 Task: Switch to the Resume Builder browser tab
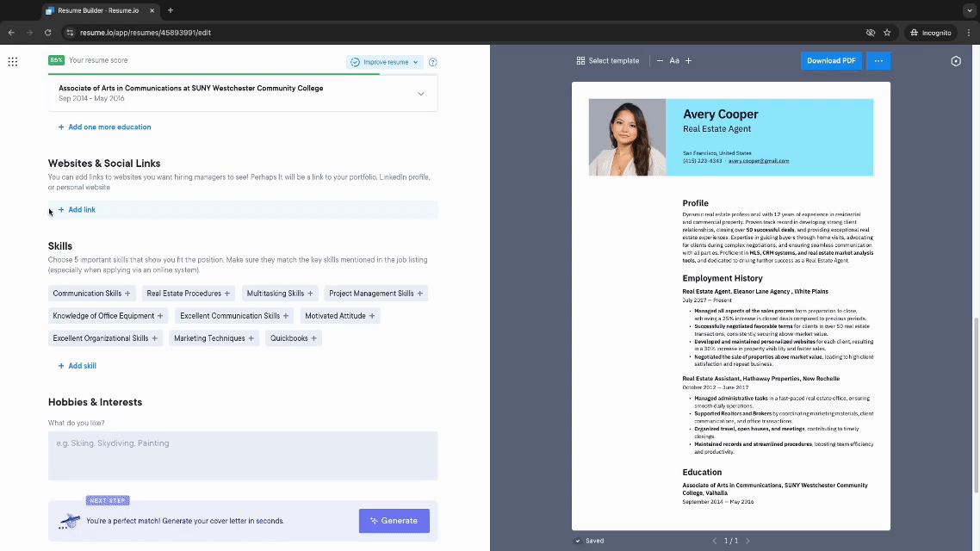(x=95, y=12)
